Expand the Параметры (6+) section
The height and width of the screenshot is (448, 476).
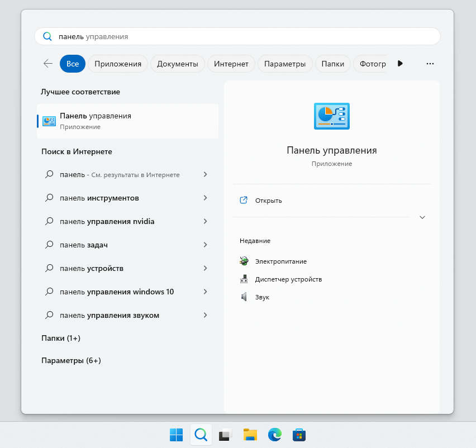point(71,361)
